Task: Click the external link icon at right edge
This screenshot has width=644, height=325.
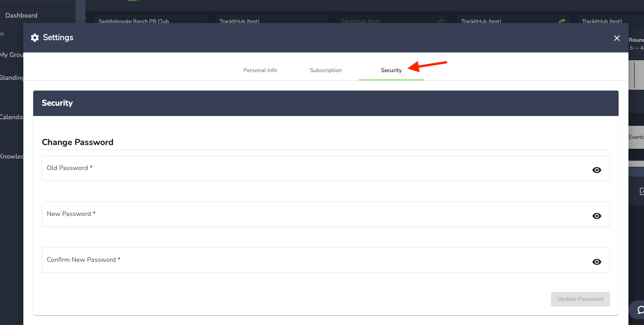Action: [642, 191]
